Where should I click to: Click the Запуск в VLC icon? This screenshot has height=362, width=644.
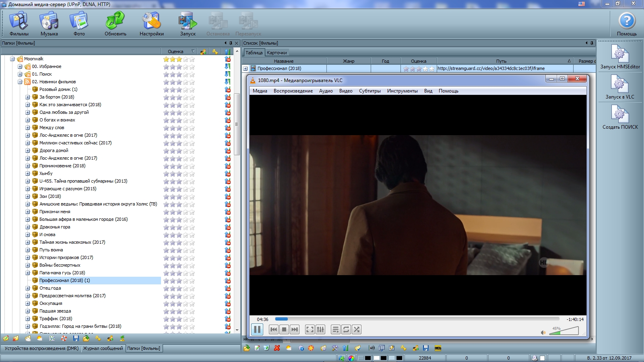pos(620,87)
